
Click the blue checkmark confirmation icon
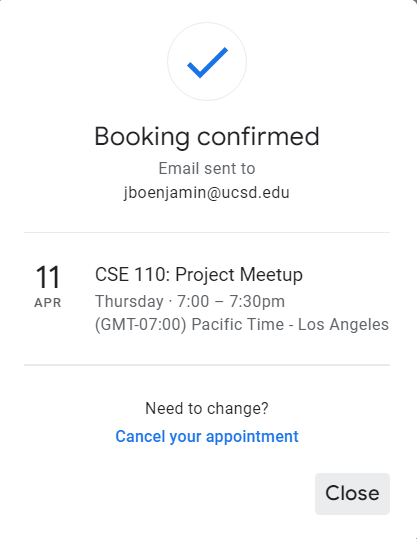[207, 62]
